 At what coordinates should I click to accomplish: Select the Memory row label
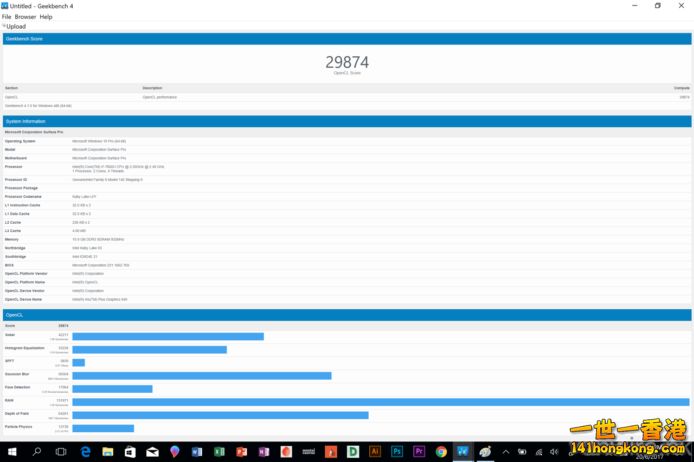point(12,239)
